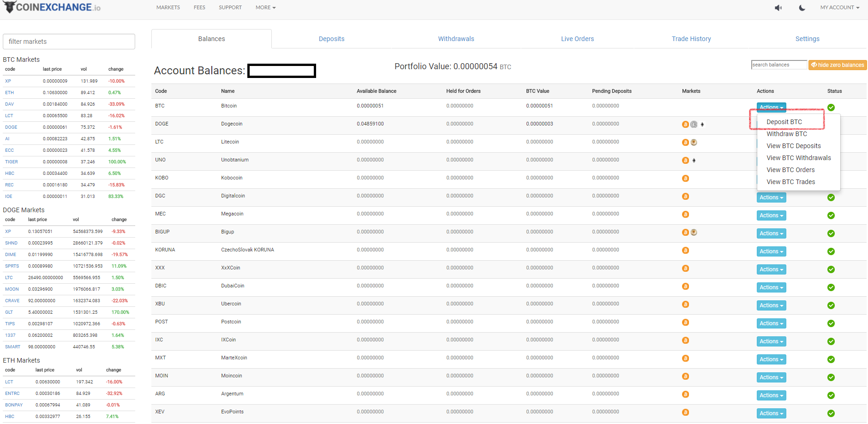Click Ethereum market icon in UNO row

[694, 161]
